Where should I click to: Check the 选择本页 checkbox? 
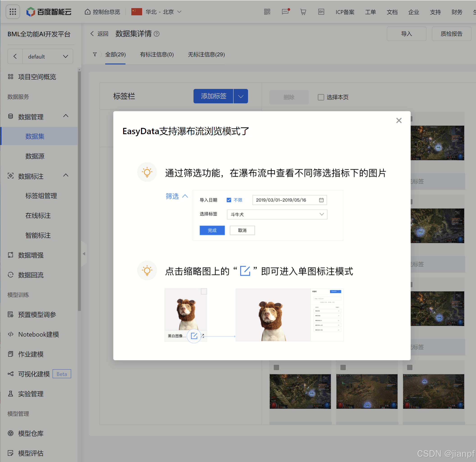(x=321, y=97)
